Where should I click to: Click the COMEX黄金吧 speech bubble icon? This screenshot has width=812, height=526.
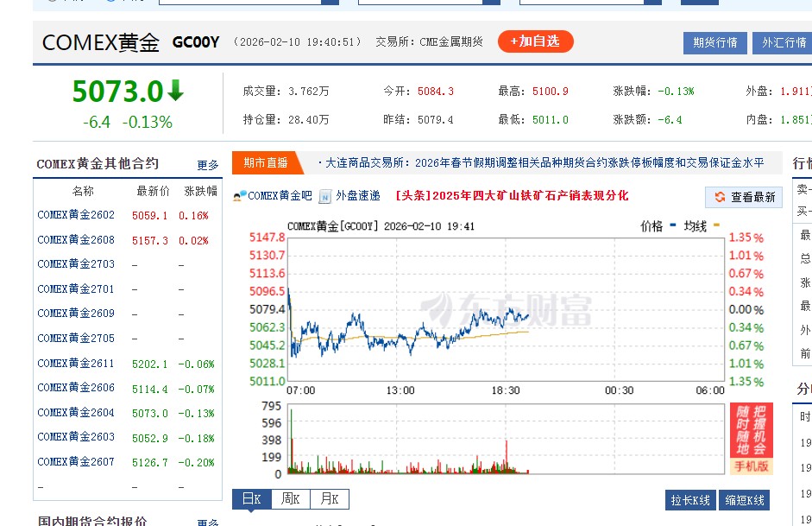pyautogui.click(x=236, y=197)
